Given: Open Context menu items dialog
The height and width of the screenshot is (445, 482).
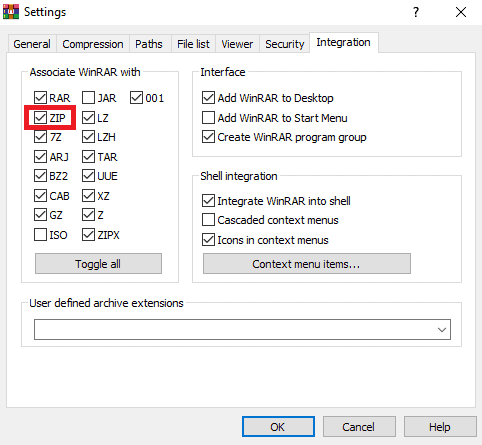Looking at the screenshot, I should click(x=307, y=264).
